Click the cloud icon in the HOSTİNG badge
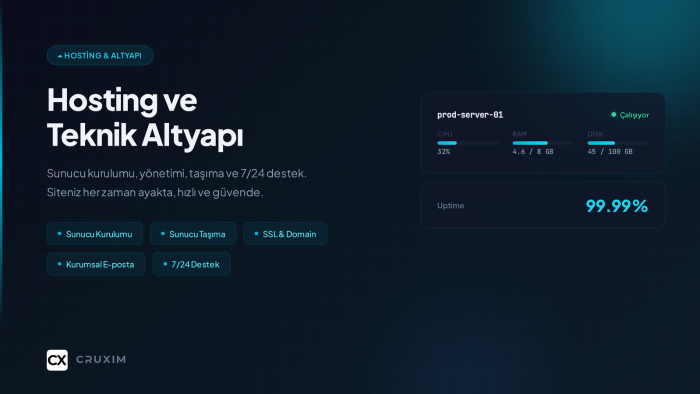This screenshot has width=700, height=394. [60, 56]
